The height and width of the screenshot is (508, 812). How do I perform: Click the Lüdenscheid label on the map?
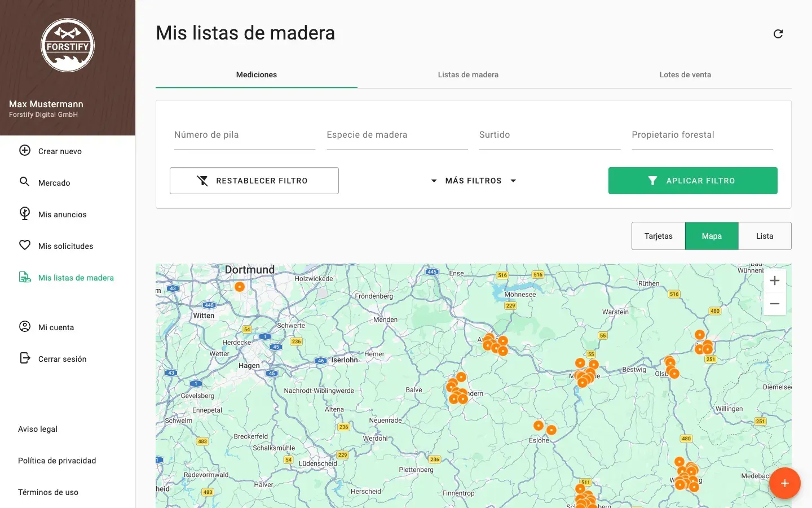coord(318,463)
